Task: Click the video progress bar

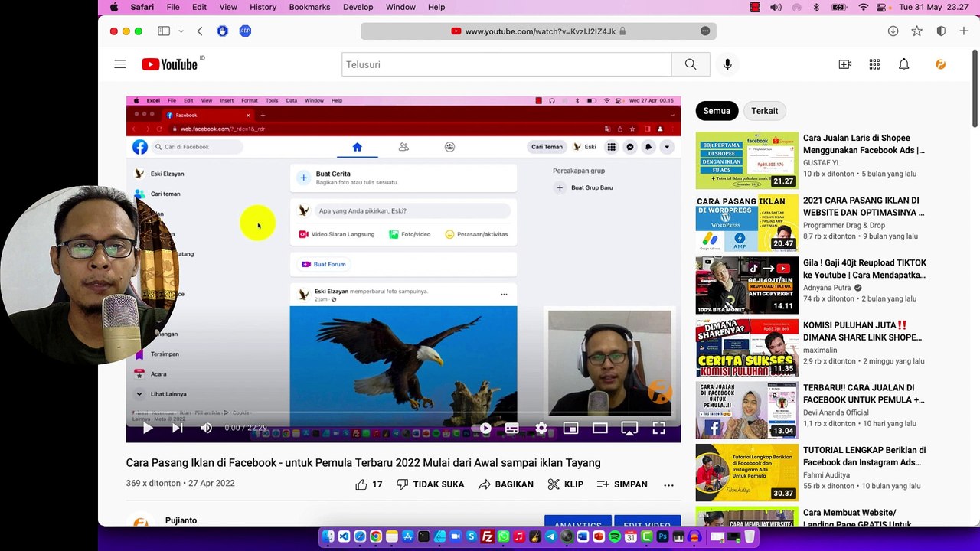Action: click(x=403, y=414)
